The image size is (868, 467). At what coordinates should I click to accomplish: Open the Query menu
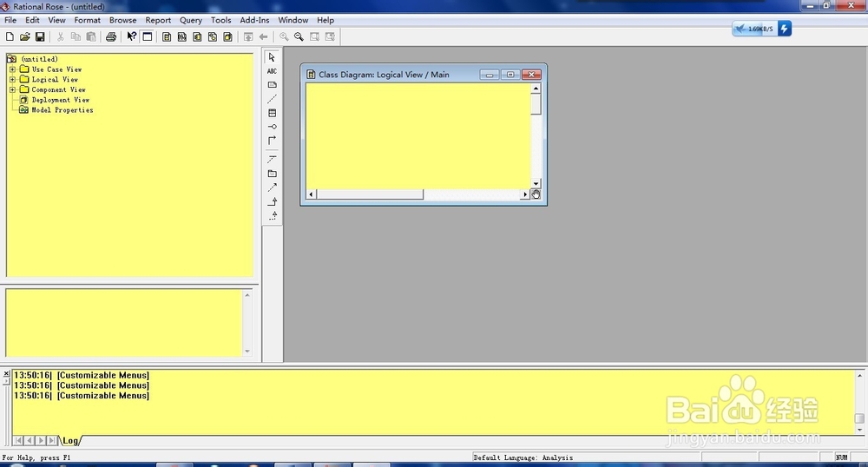tap(190, 20)
